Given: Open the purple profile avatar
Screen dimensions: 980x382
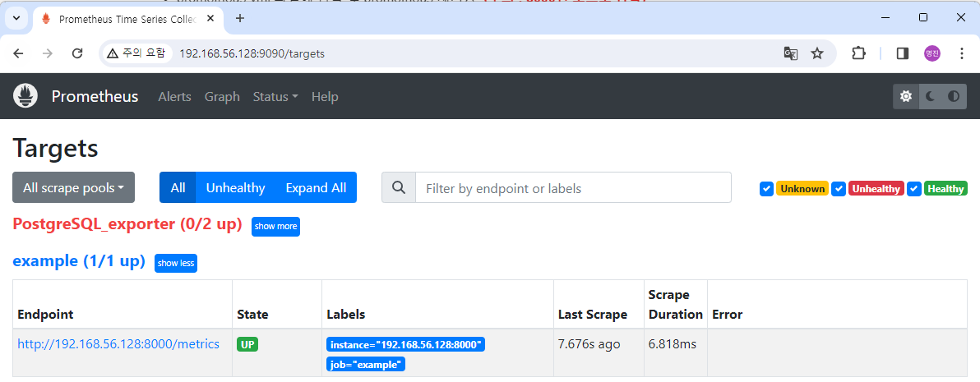Looking at the screenshot, I should click(931, 53).
